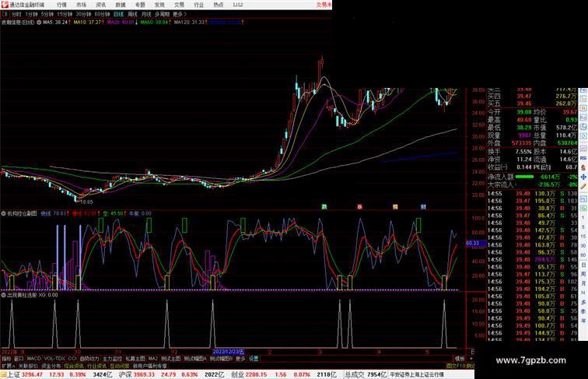Image resolution: width=588 pixels, height=379 pixels.
Task: Select 1分钟 period tab
Action: point(31,14)
